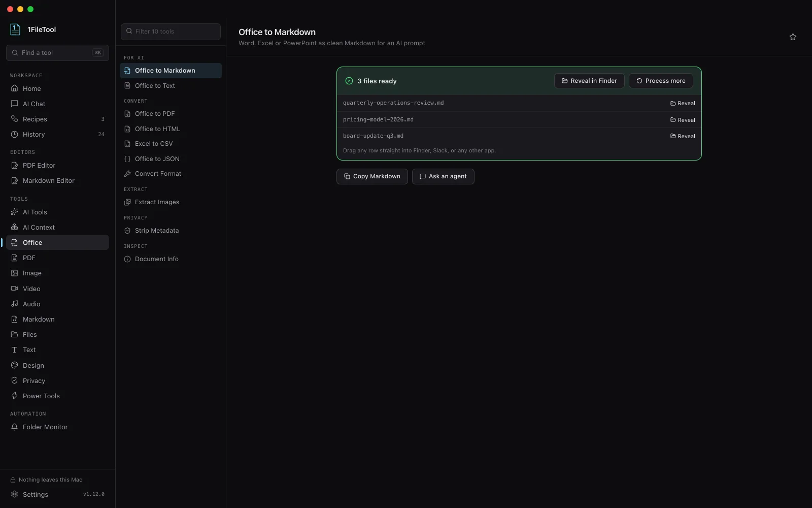Screen dimensions: 812x508
Task: Select the Office to Text tool
Action: [171, 85]
